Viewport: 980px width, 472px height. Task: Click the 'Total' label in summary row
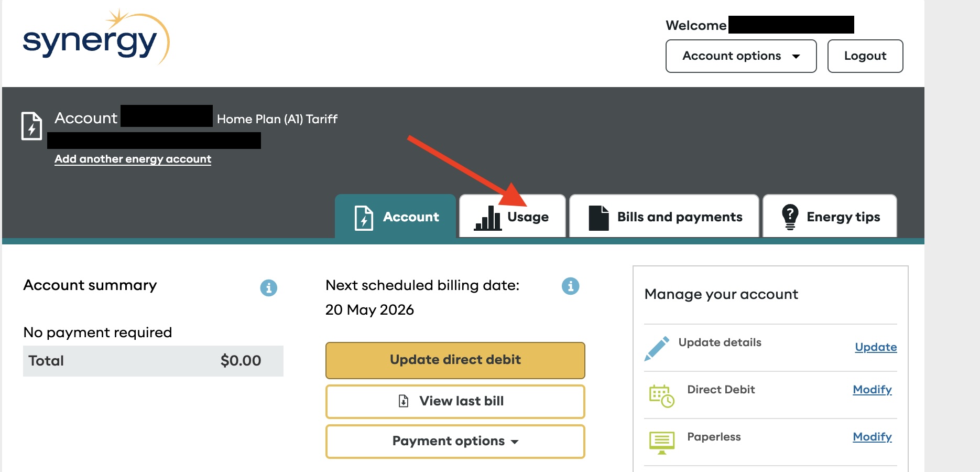tap(46, 361)
